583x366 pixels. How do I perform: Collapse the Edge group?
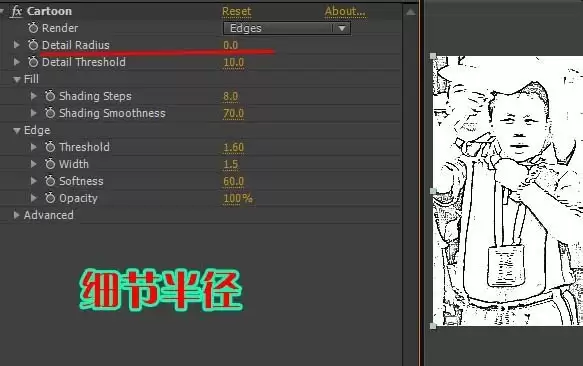coord(16,131)
